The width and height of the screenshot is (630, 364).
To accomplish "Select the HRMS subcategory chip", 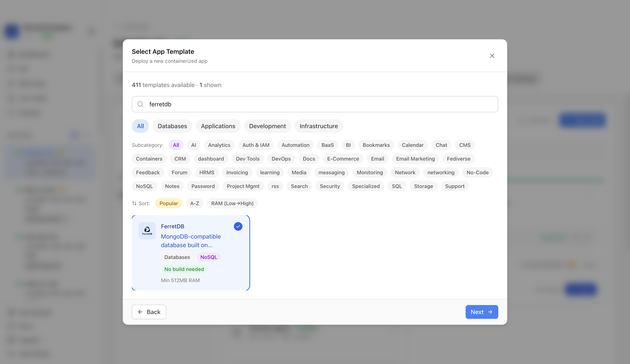I will point(206,173).
